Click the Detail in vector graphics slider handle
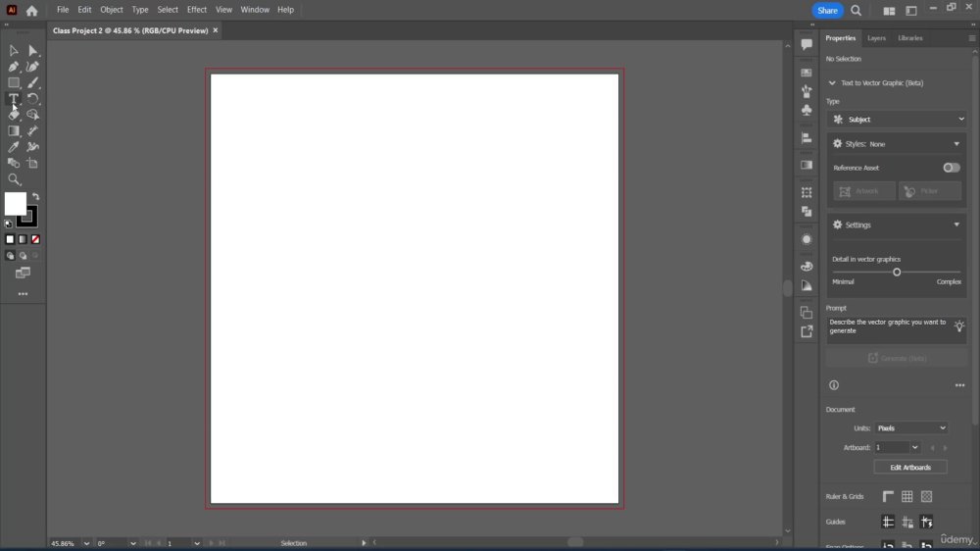This screenshot has height=551, width=980. pos(897,272)
